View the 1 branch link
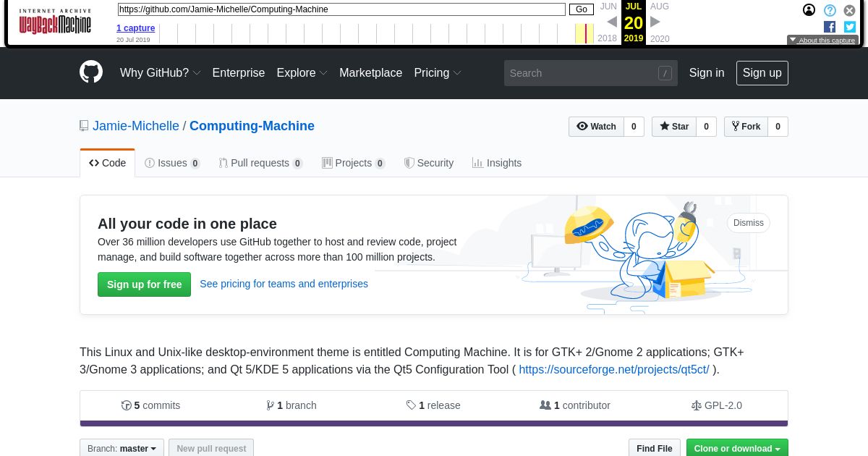Viewport: 868px width, 456px height. (292, 405)
